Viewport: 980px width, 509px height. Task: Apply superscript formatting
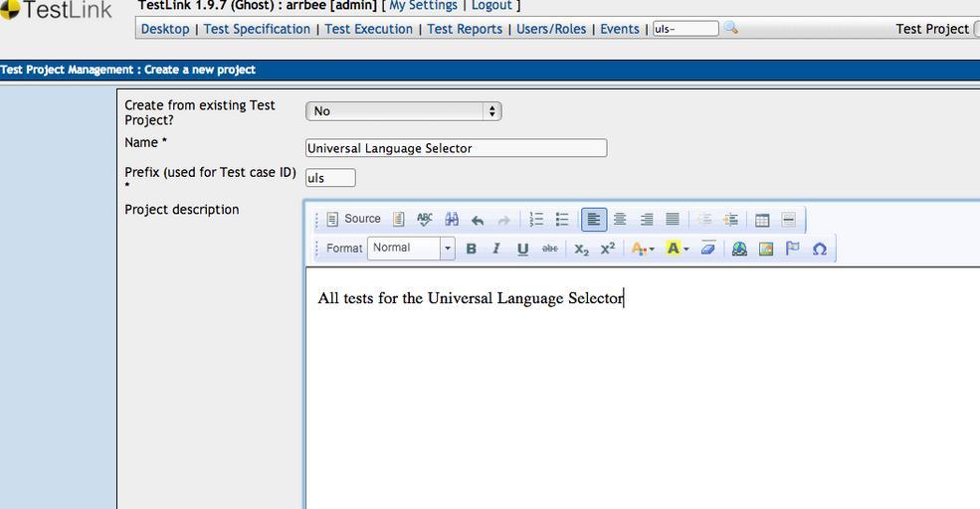tap(608, 249)
